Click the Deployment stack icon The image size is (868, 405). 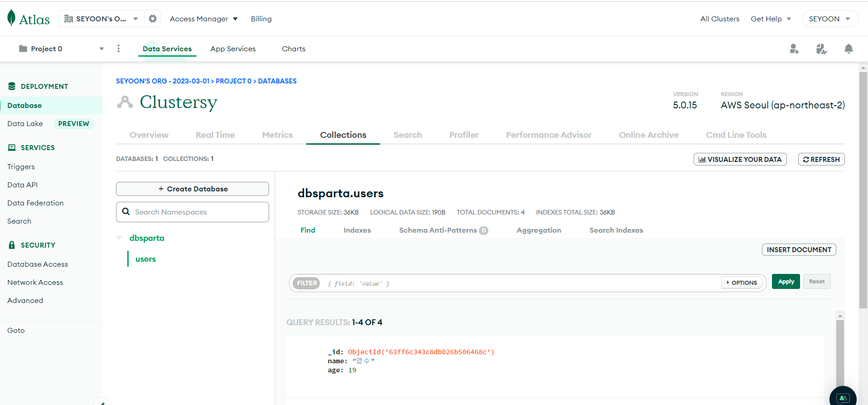point(12,86)
